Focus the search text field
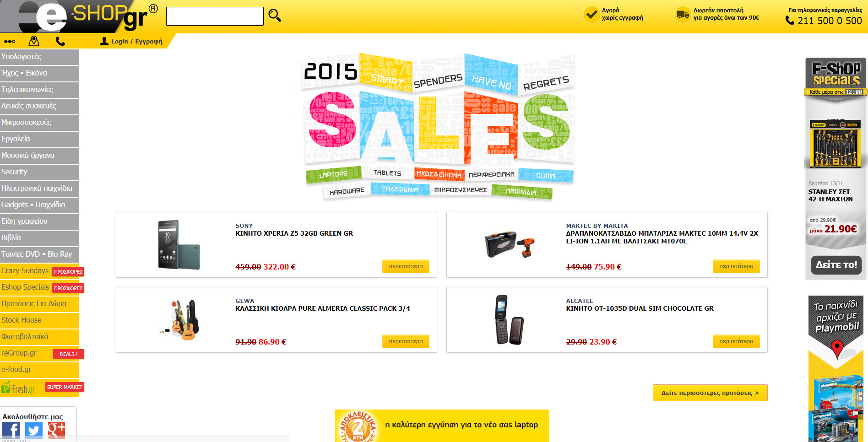868x442 pixels. point(215,16)
